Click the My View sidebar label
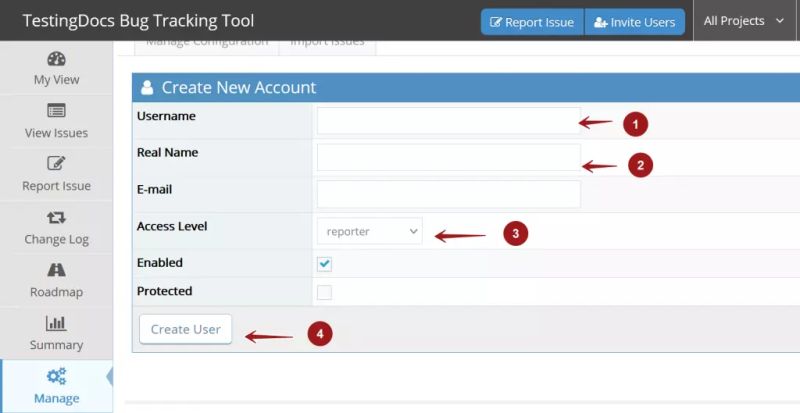The image size is (800, 413). 56,80
